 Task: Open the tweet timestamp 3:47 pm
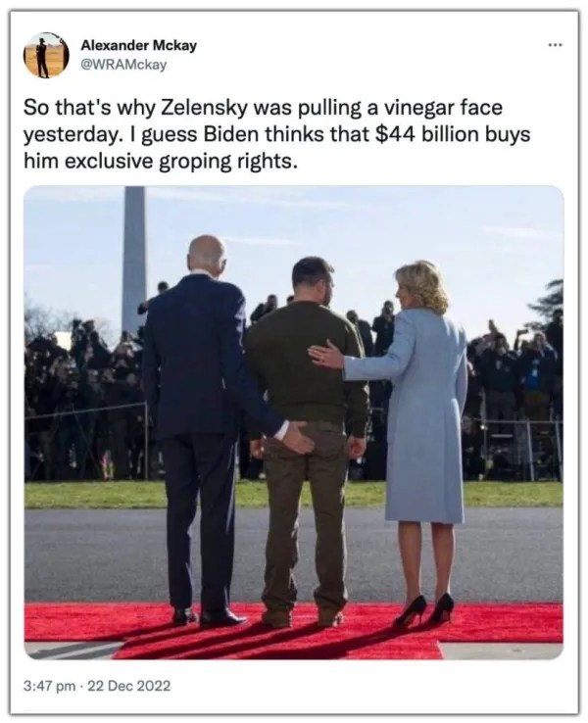tap(50, 686)
